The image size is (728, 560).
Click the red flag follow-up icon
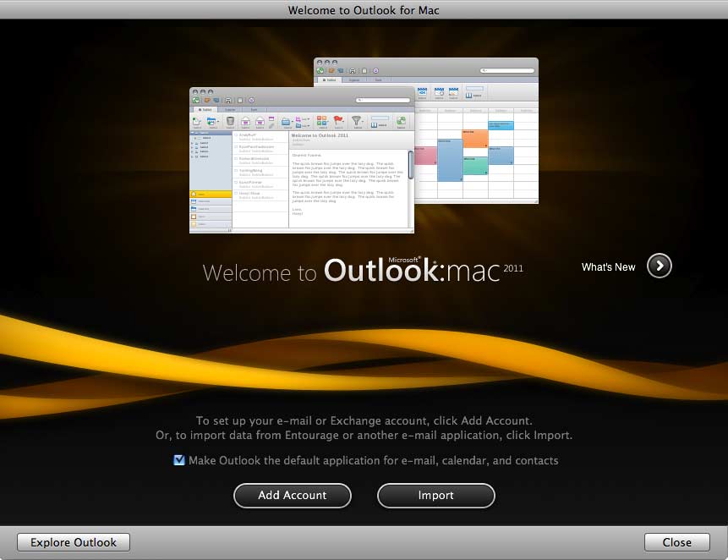point(338,122)
